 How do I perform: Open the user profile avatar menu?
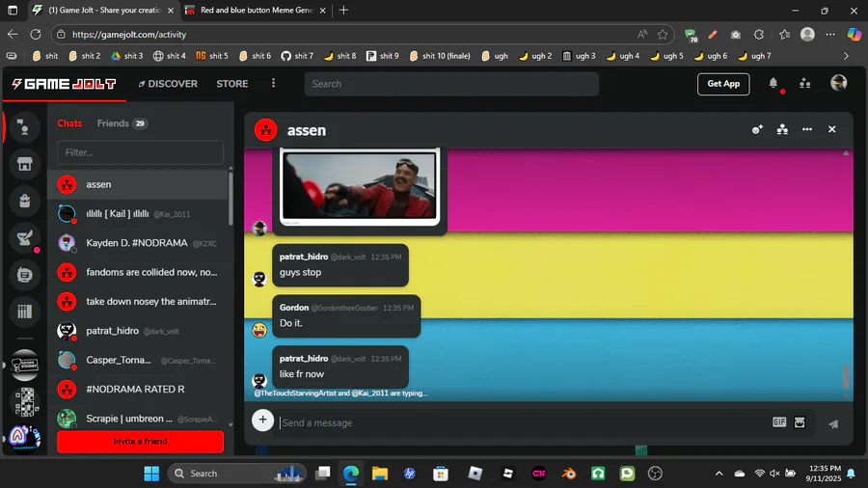point(839,83)
